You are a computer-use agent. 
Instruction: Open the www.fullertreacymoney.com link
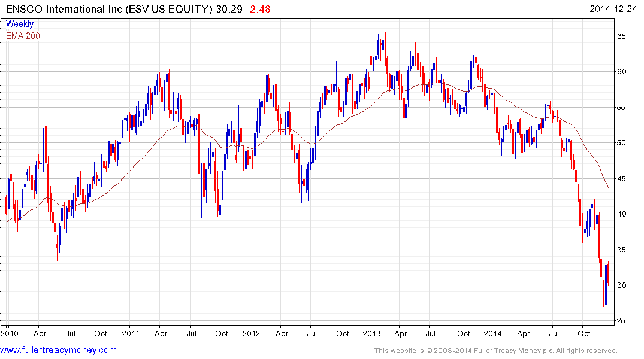pyautogui.click(x=58, y=350)
